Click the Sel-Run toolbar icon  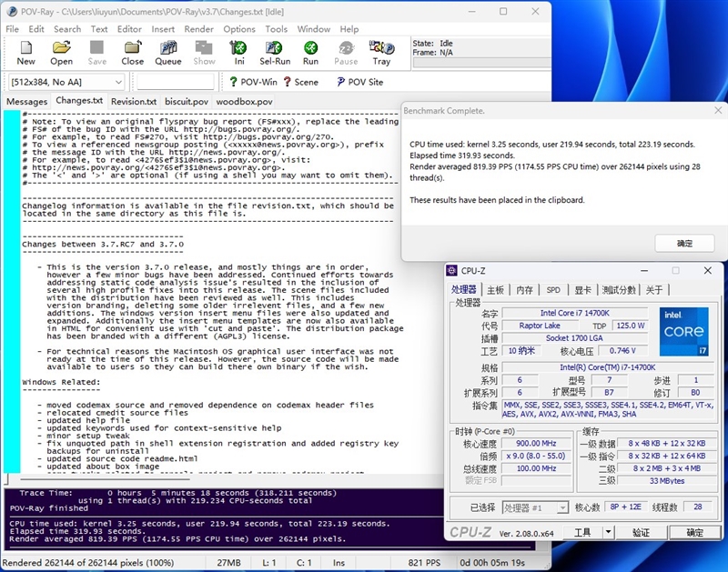(275, 53)
